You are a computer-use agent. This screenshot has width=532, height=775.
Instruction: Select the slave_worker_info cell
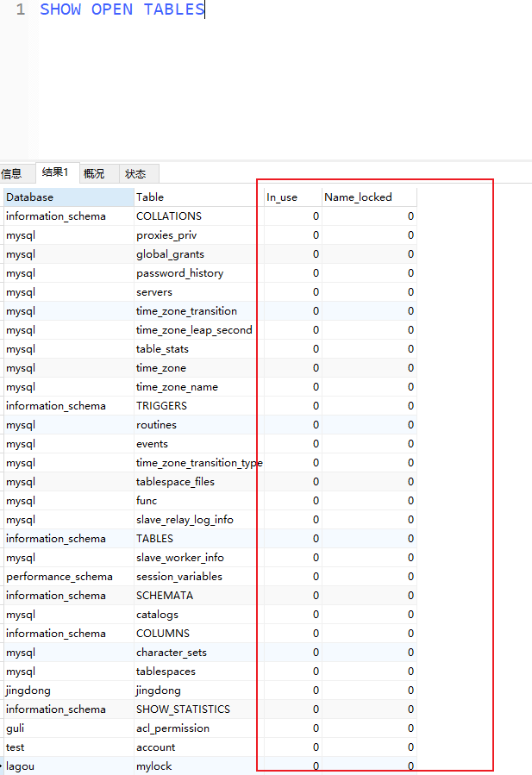pyautogui.click(x=199, y=558)
